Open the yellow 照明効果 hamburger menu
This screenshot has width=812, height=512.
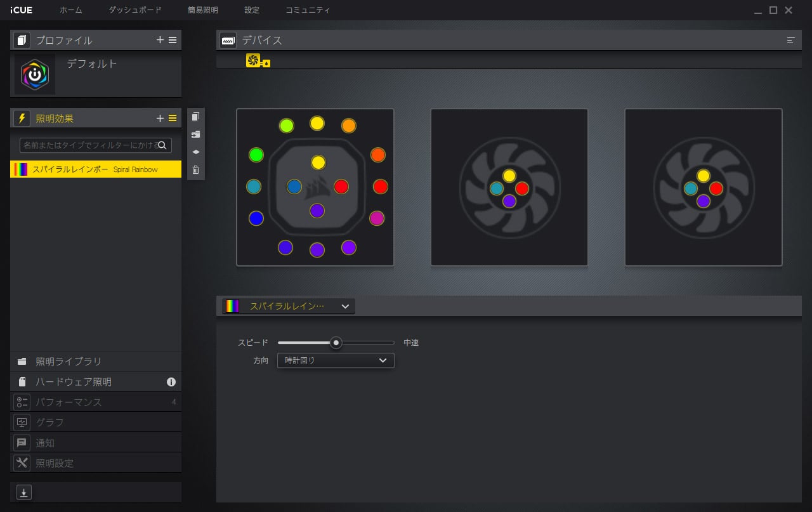pos(173,119)
